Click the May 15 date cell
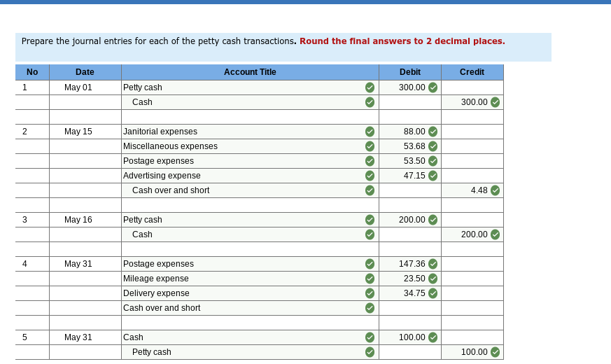 pyautogui.click(x=85, y=132)
